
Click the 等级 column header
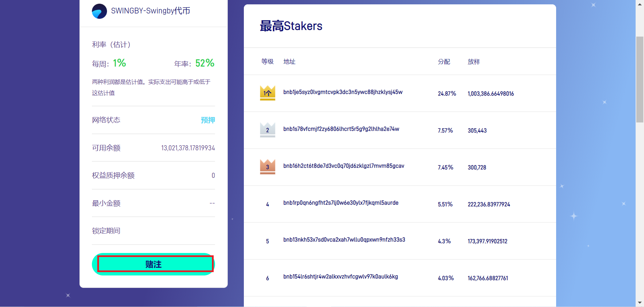[x=267, y=61]
